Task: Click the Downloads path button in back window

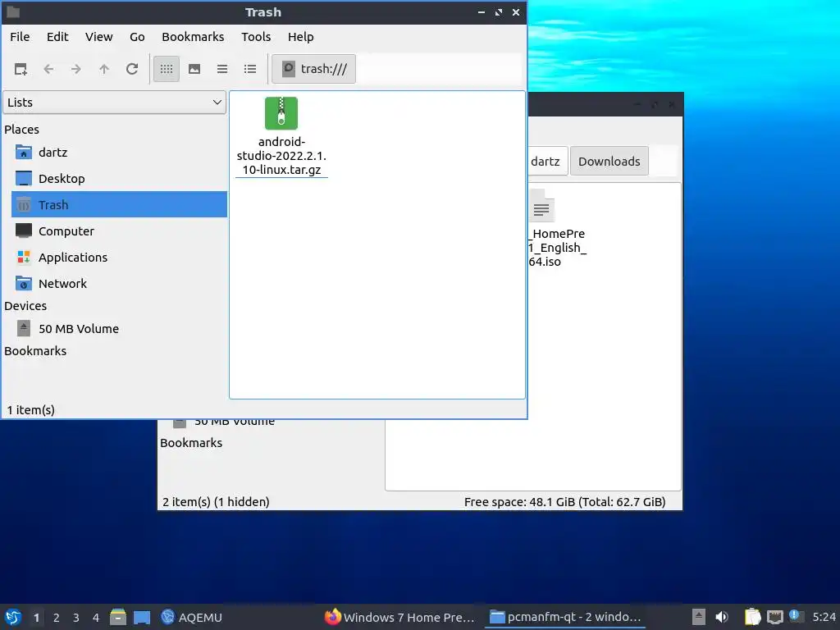Action: (x=609, y=162)
